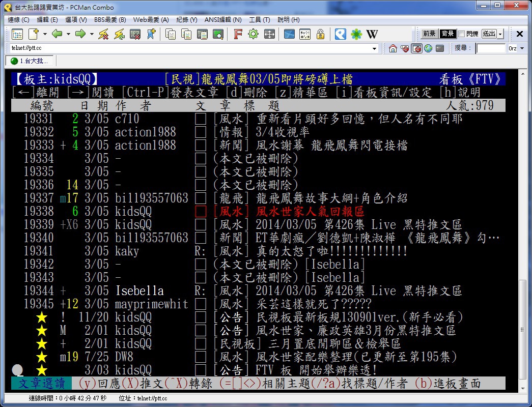Open the Web最愛 (A) menu
532x407 pixels.
click(x=151, y=20)
